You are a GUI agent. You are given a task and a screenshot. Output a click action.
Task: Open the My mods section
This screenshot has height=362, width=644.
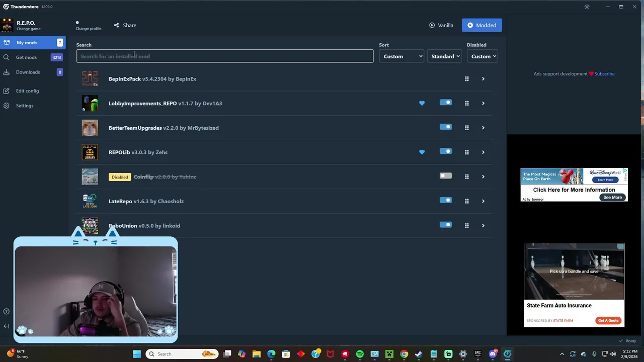pos(33,43)
